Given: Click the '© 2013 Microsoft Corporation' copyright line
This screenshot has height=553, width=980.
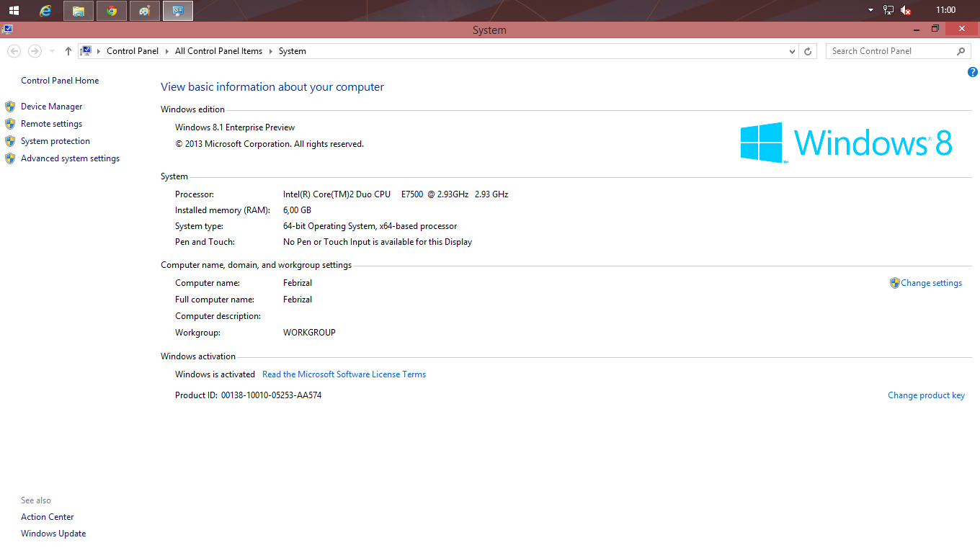Looking at the screenshot, I should point(269,144).
